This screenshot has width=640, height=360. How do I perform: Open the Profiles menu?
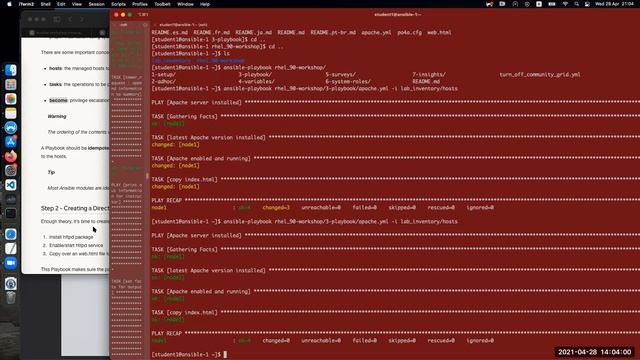point(140,4)
